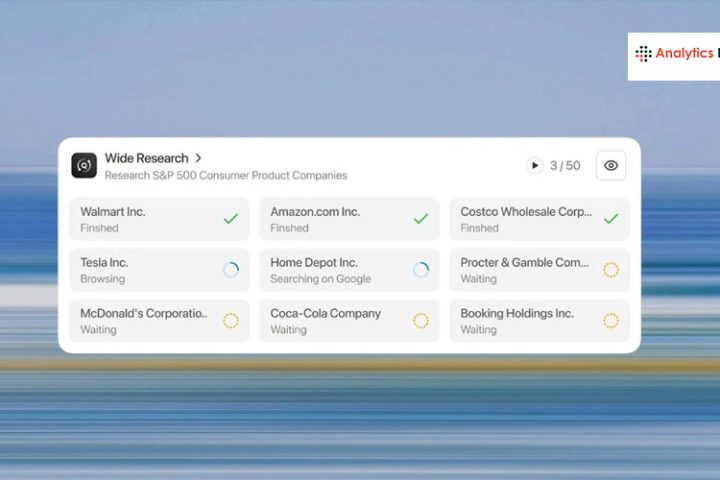Screen dimensions: 720x480
Task: Click the Research S&P 500 Consumer Product Companies subtitle
Action: click(x=226, y=175)
